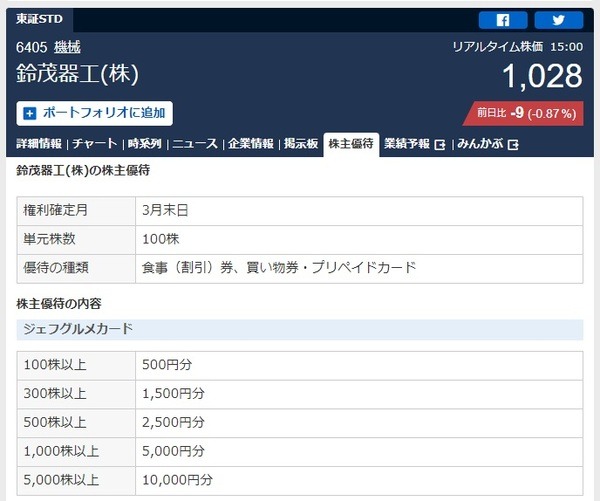
Task: Share the page via the Twitter bird icon
Action: tap(559, 20)
